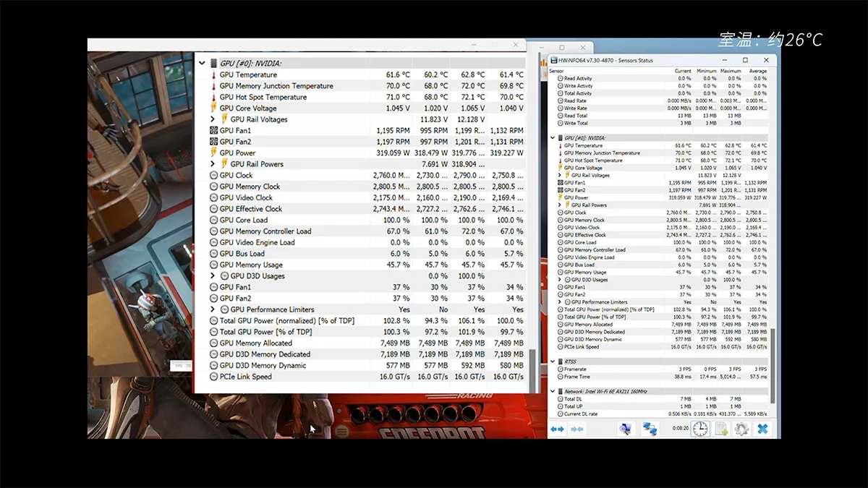Expand GPU Rail Voltages in HWiNFO64 window

560,175
